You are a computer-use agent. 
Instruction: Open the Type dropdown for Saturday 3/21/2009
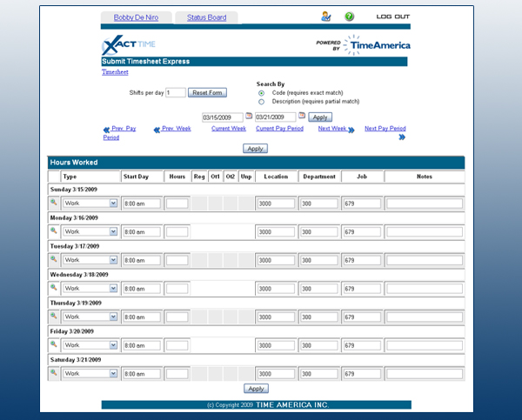coord(90,373)
